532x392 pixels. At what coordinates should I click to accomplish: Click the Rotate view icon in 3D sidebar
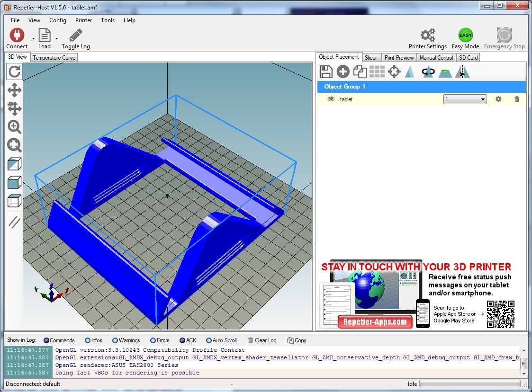coord(15,72)
